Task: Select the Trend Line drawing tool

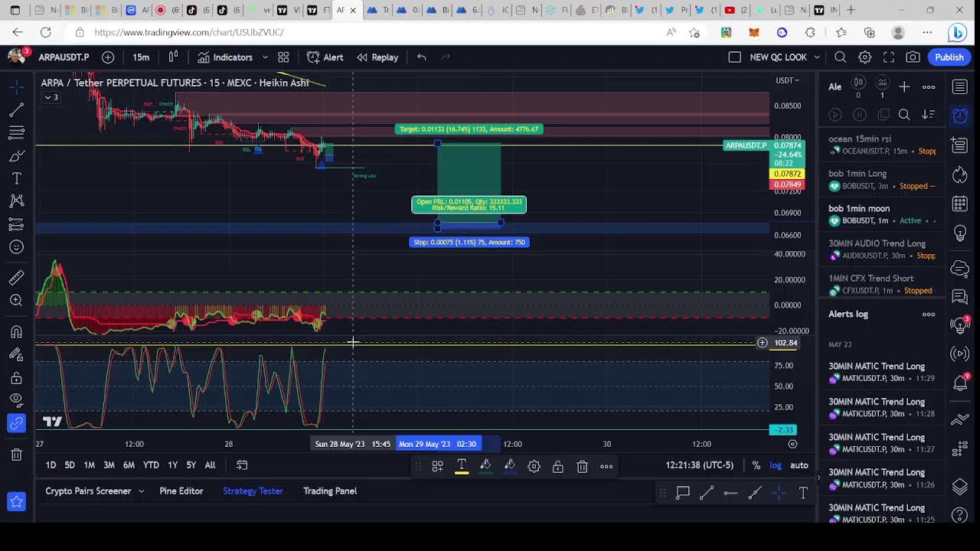Action: 16,110
